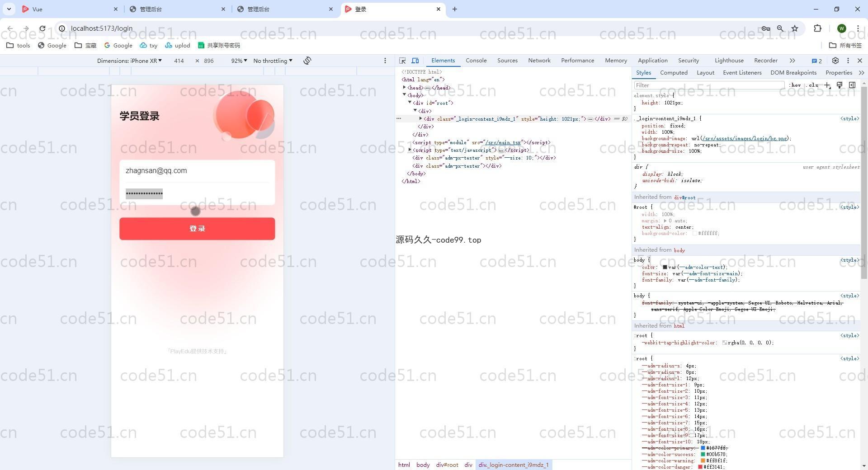The image size is (868, 470).
Task: Expand the text/javascript script node
Action: coord(410,150)
